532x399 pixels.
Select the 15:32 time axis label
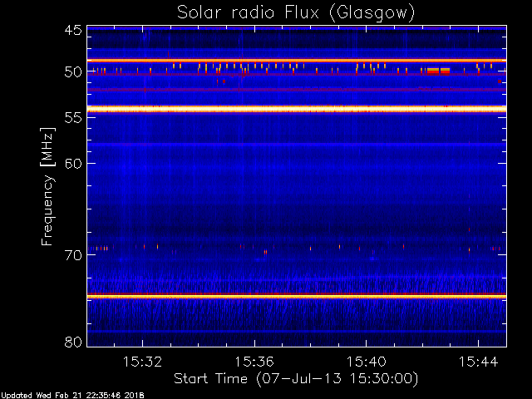coord(142,362)
